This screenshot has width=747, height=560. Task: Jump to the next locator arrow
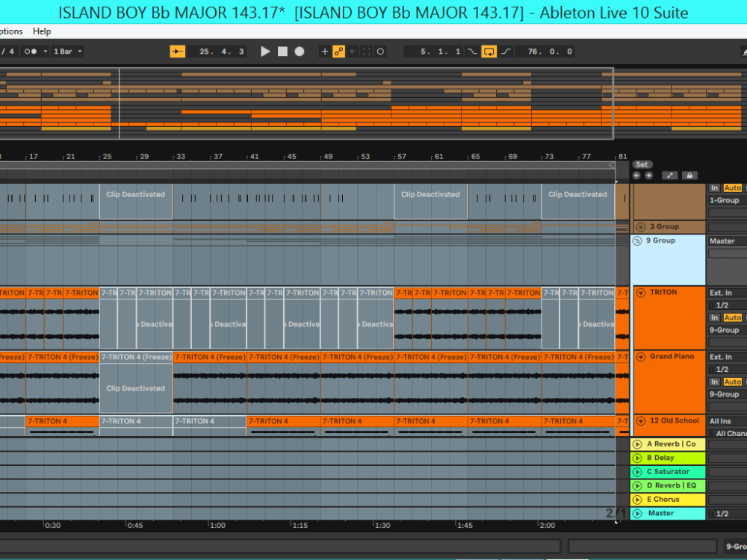click(648, 175)
